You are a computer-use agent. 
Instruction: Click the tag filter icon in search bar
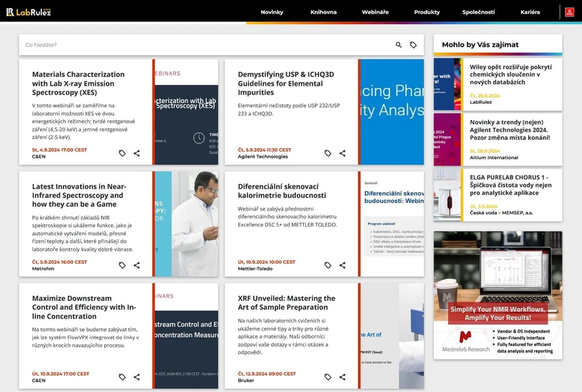pyautogui.click(x=413, y=45)
